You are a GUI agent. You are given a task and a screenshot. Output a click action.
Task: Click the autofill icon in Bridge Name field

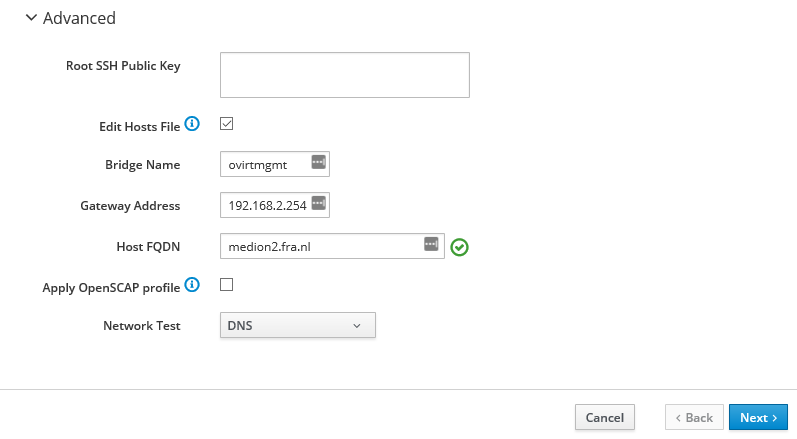[318, 163]
